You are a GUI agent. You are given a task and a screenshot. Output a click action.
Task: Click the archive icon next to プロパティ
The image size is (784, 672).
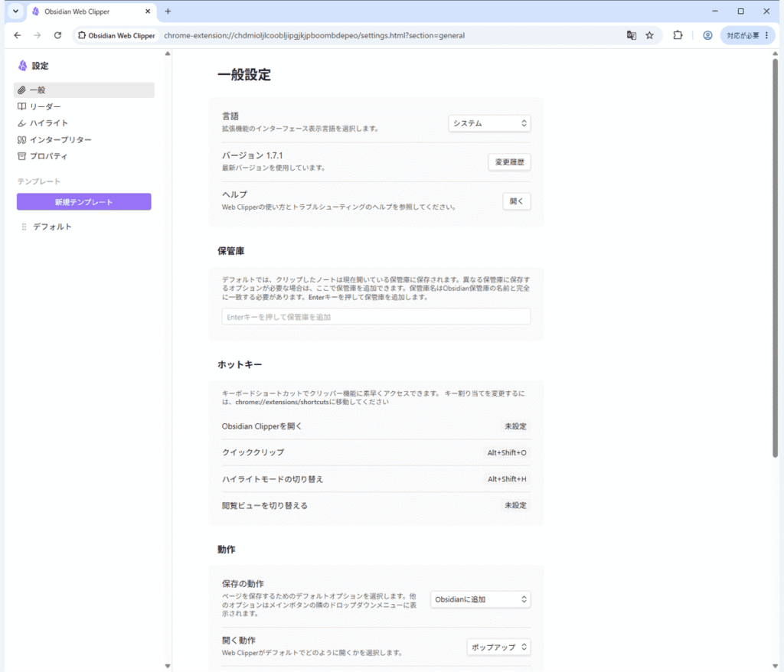(x=21, y=156)
